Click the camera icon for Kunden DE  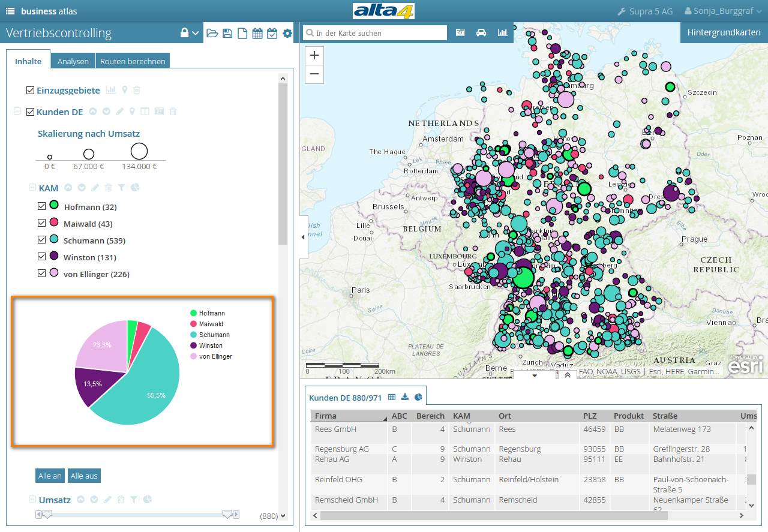point(159,112)
